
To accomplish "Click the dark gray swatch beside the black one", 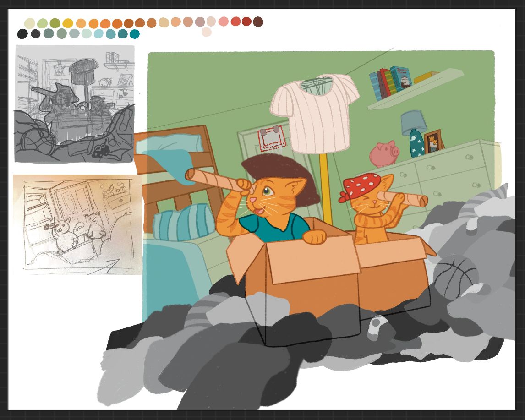I will click(x=36, y=34).
